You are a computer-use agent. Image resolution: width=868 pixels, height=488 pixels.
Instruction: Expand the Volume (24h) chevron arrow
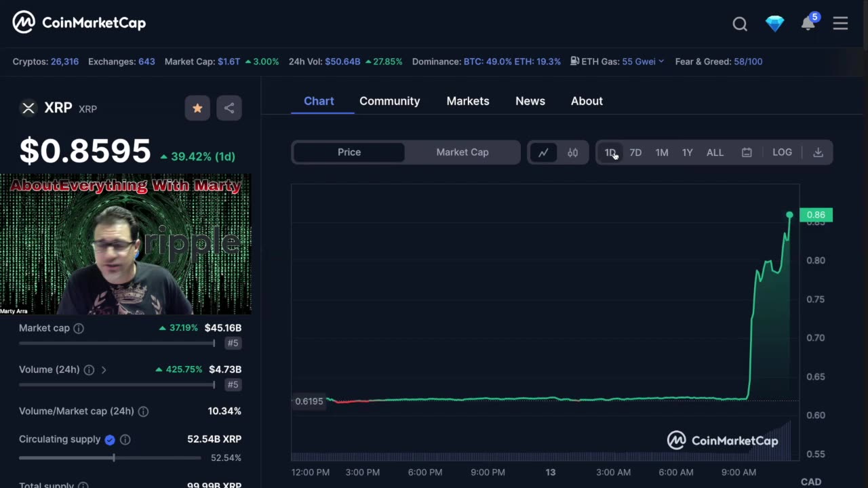click(104, 370)
